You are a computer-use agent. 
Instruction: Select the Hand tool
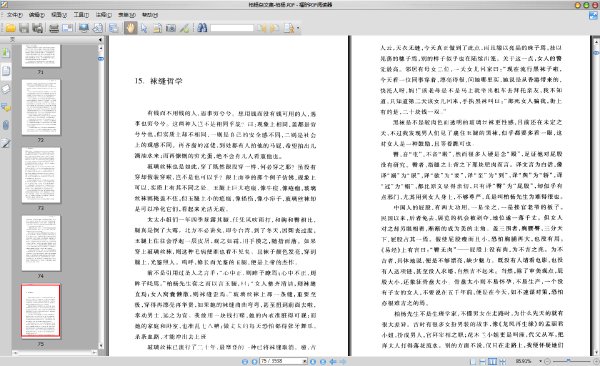[x=130, y=28]
